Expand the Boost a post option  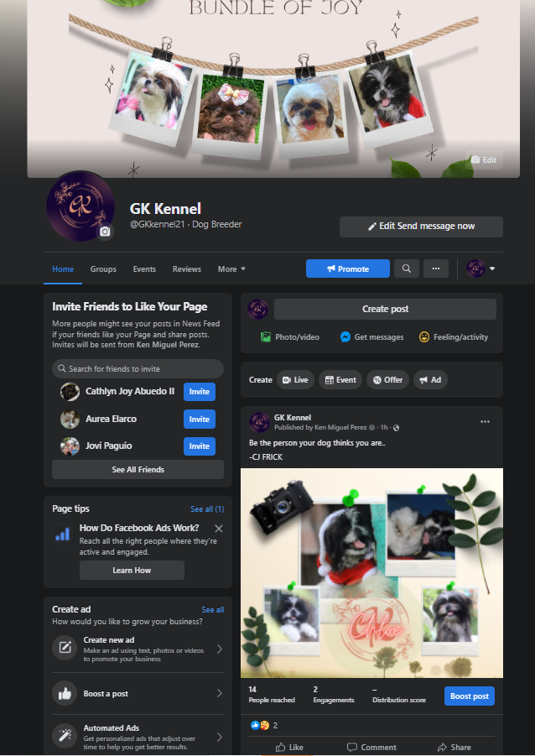[x=138, y=693]
